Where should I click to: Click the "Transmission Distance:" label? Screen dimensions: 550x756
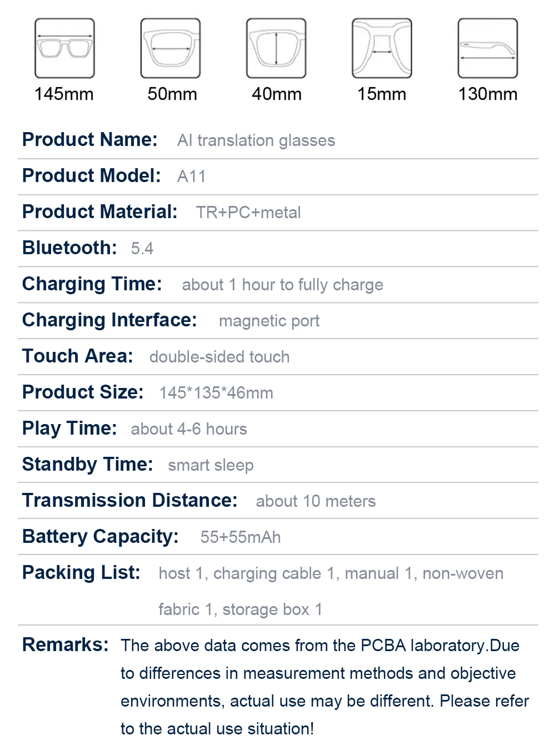[130, 500]
